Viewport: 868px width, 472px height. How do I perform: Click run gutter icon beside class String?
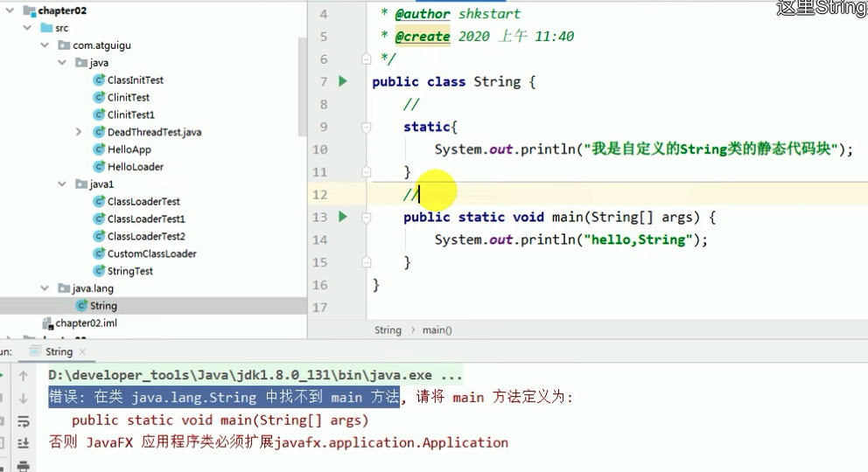click(343, 81)
